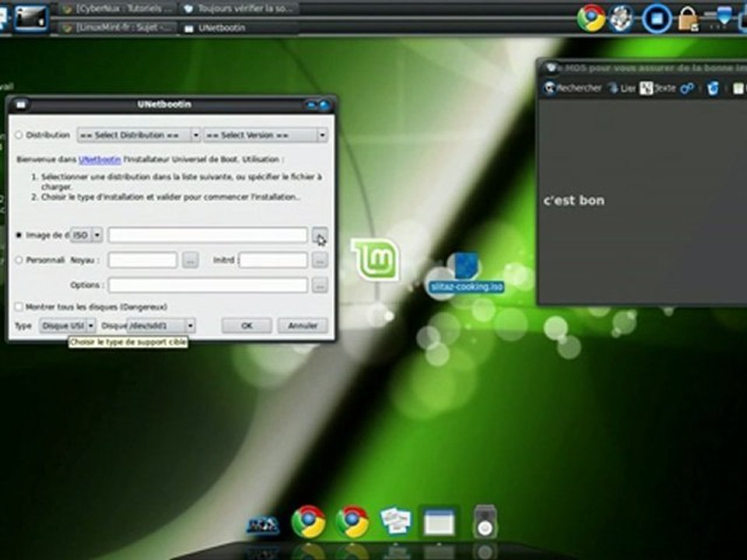Switch to the LinuxMint-fr Sujet taskbar window

click(117, 28)
